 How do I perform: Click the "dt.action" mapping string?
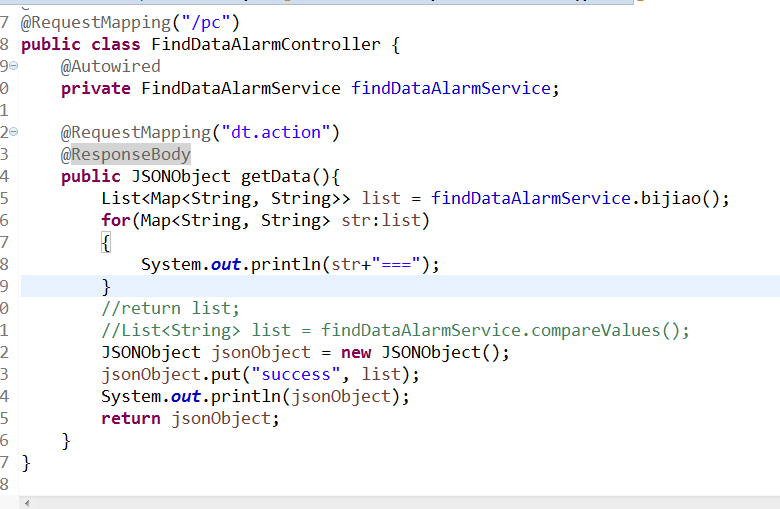pyautogui.click(x=276, y=132)
